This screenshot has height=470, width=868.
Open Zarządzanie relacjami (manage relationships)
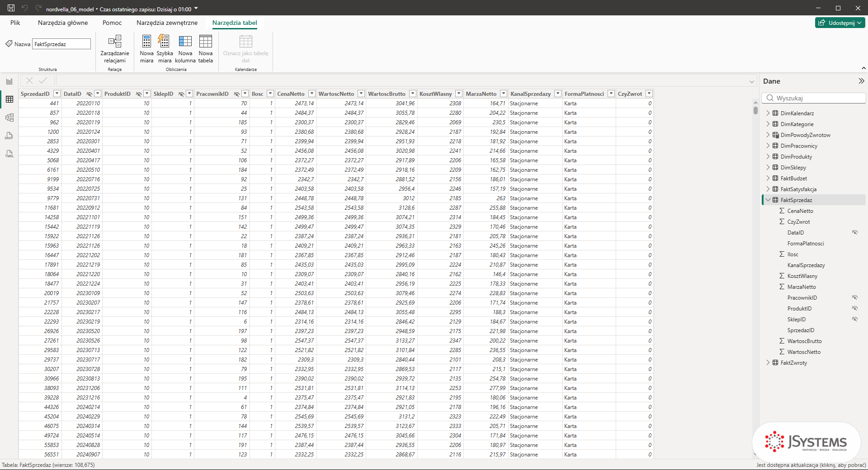pyautogui.click(x=115, y=49)
